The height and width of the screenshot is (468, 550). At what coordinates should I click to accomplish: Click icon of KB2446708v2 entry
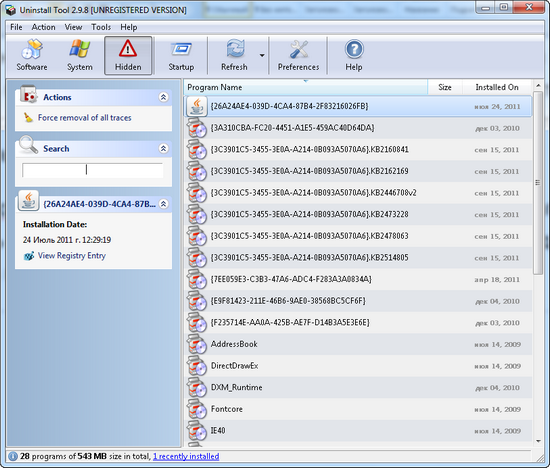[197, 193]
